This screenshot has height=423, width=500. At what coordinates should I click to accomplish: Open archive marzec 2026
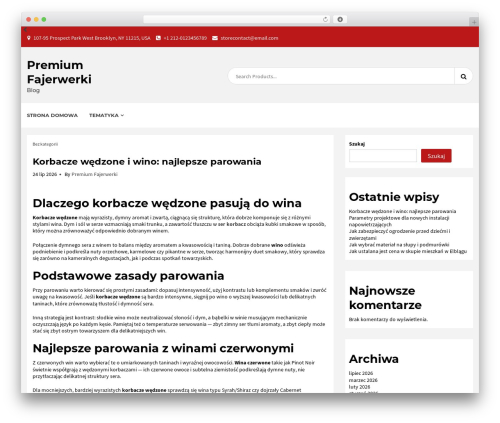coord(363,380)
